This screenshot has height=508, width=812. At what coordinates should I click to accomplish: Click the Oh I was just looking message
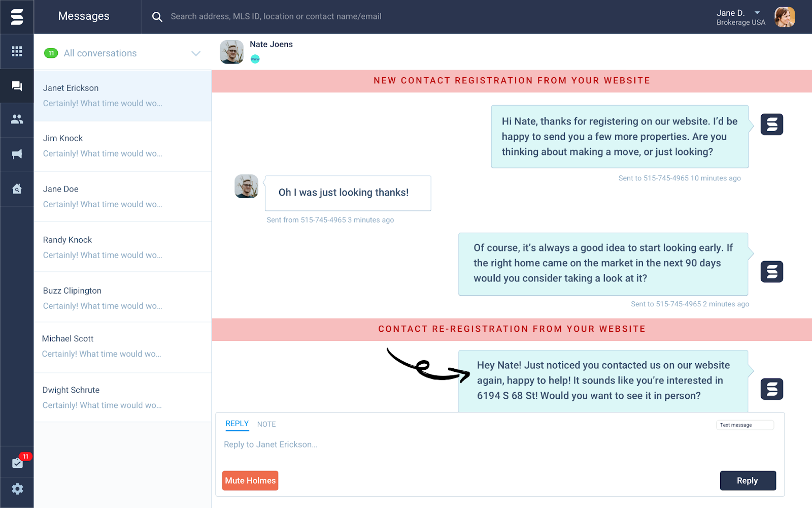pos(348,193)
